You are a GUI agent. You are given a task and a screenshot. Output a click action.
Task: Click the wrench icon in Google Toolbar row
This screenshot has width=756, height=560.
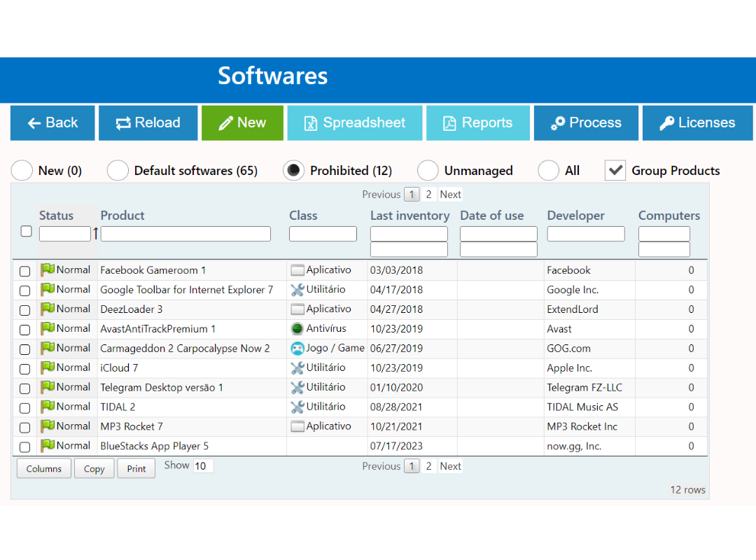point(297,290)
